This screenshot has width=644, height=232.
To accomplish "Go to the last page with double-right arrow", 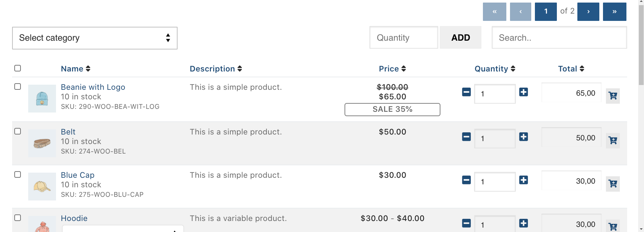I will [614, 11].
